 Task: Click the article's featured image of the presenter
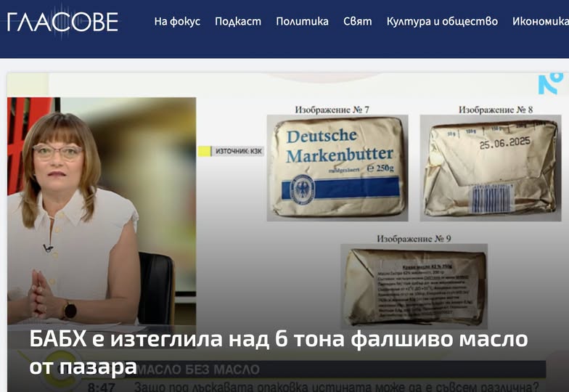(x=102, y=211)
